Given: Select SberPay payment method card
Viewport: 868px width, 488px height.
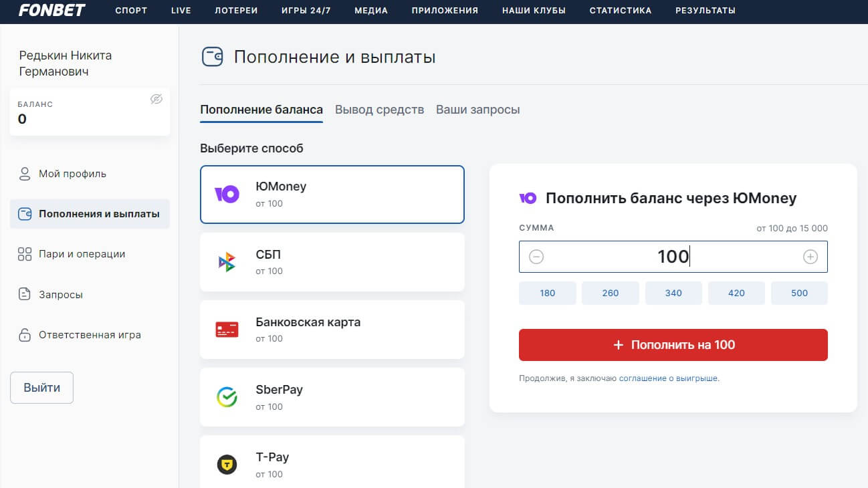Looking at the screenshot, I should click(x=332, y=397).
